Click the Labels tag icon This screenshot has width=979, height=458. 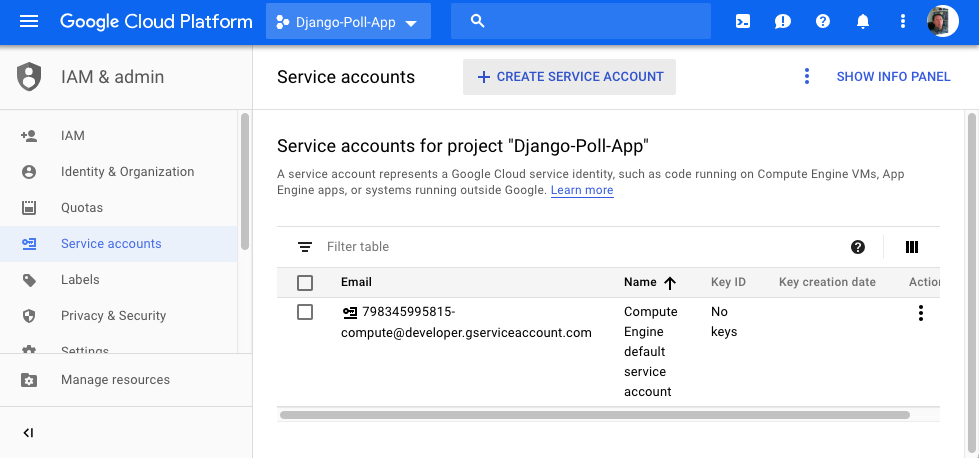click(29, 280)
